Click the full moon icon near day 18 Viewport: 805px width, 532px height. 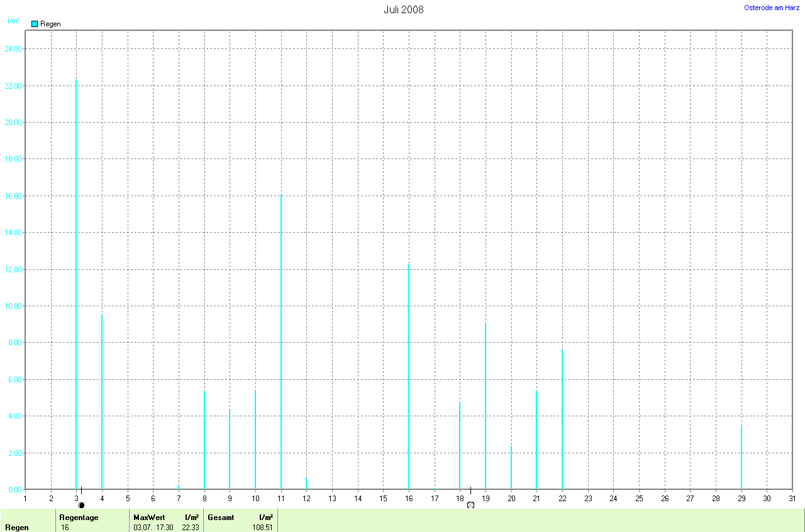tap(470, 505)
